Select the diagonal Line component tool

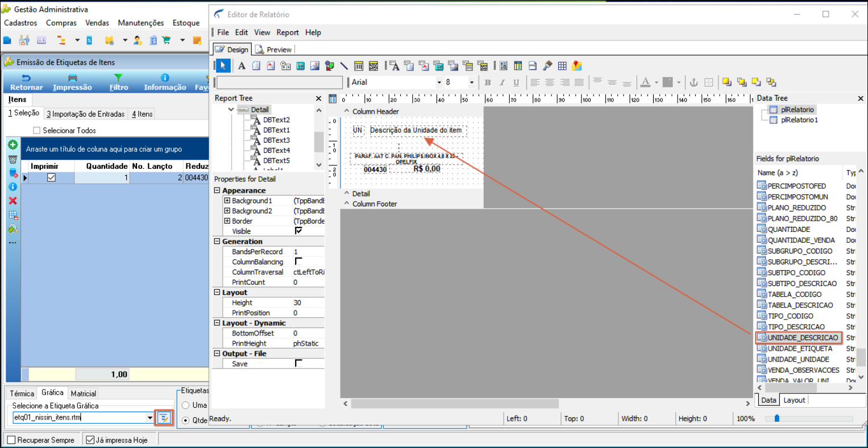344,66
